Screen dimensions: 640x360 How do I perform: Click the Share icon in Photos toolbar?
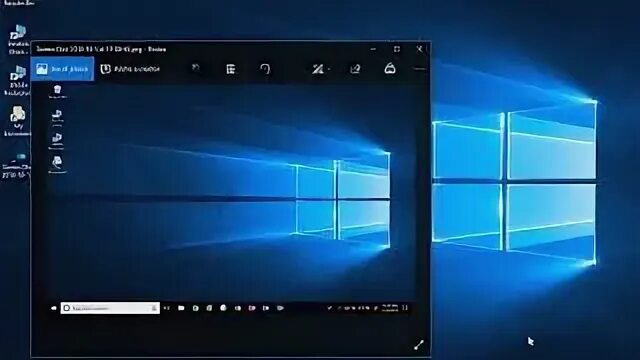pyautogui.click(x=355, y=69)
